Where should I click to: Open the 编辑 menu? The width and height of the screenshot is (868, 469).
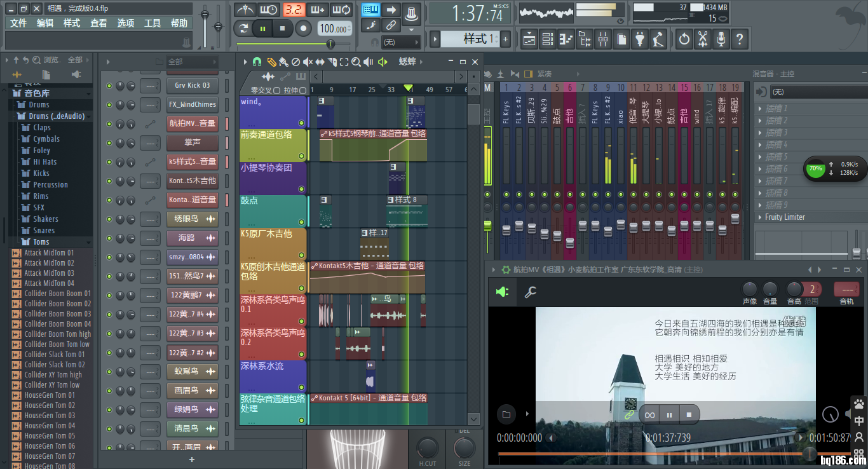coord(45,23)
